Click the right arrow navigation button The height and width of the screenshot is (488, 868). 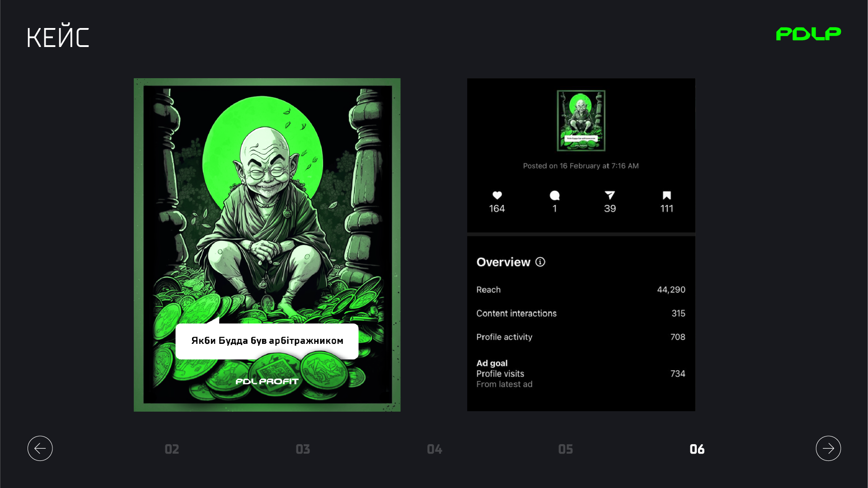point(828,448)
